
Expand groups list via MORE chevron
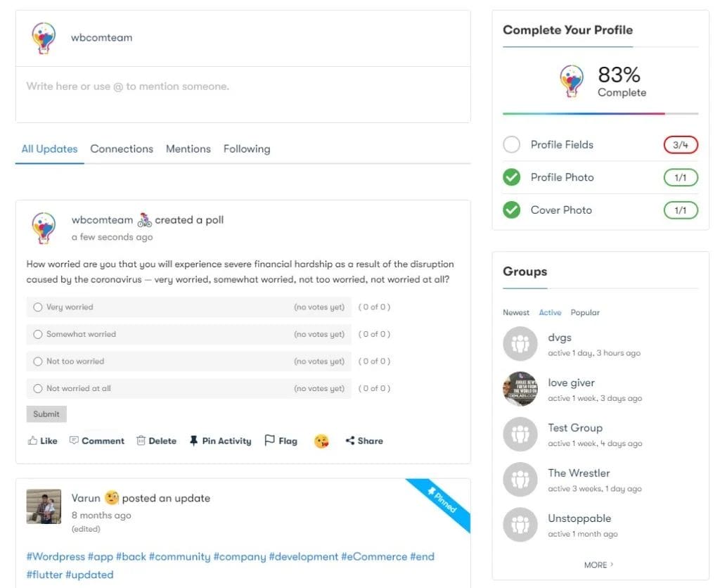pyautogui.click(x=612, y=565)
